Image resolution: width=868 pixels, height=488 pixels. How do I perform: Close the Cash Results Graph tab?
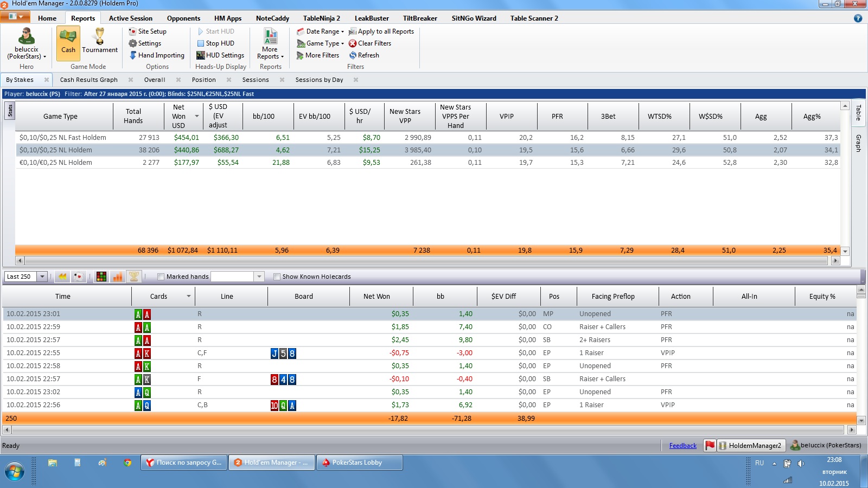131,80
